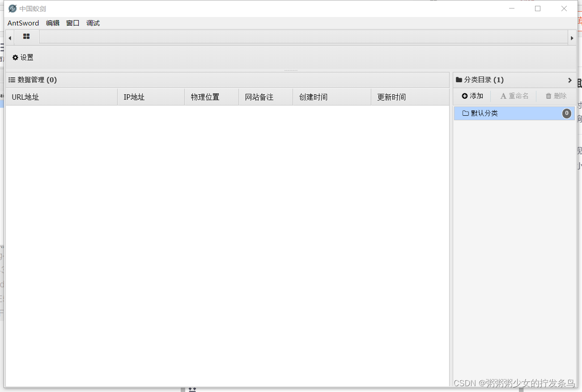Sort by IP地址 column header
This screenshot has width=582, height=392.
click(x=151, y=97)
